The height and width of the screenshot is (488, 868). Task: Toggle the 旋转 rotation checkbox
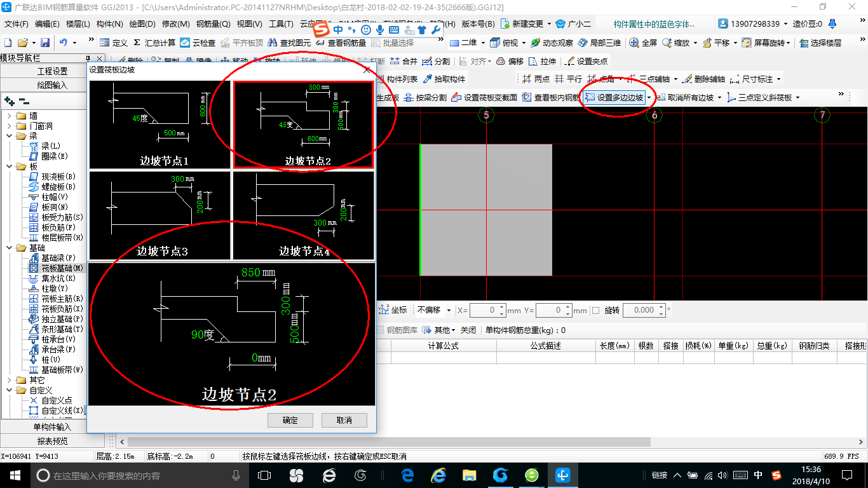pyautogui.click(x=595, y=310)
